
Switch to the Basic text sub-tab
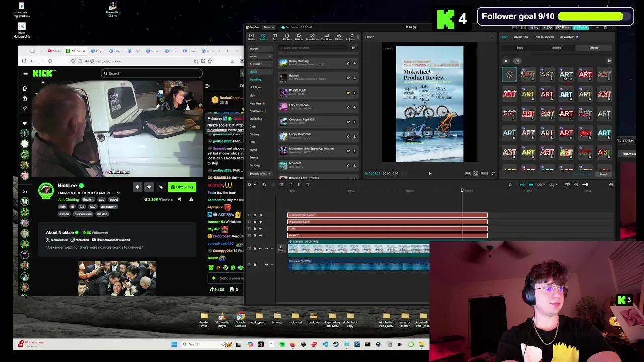click(520, 48)
